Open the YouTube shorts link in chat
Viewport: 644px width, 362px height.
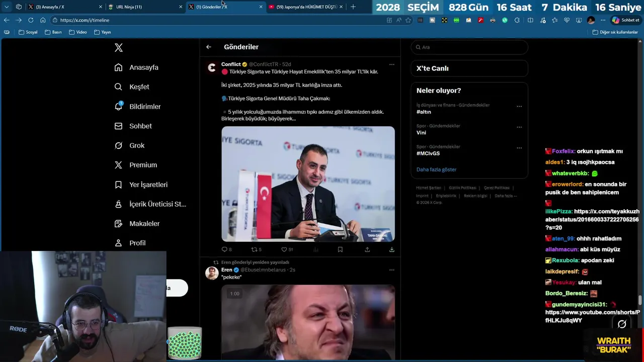pyautogui.click(x=593, y=316)
